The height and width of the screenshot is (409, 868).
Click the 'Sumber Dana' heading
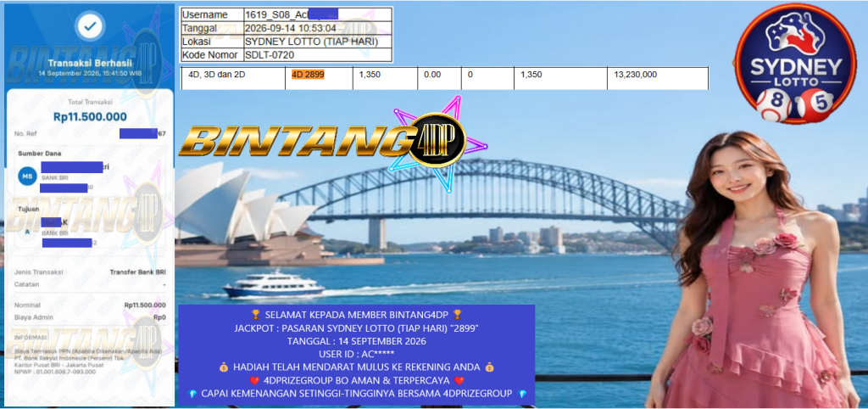(39, 154)
